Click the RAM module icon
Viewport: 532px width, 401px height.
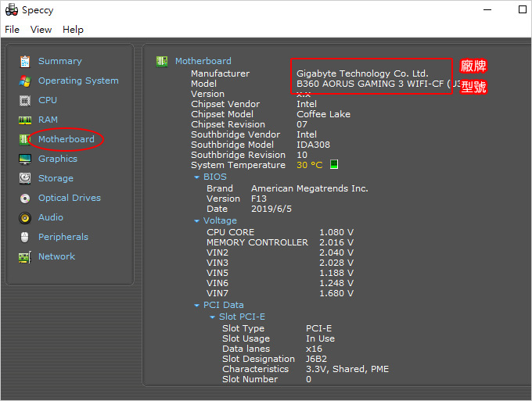(x=25, y=120)
